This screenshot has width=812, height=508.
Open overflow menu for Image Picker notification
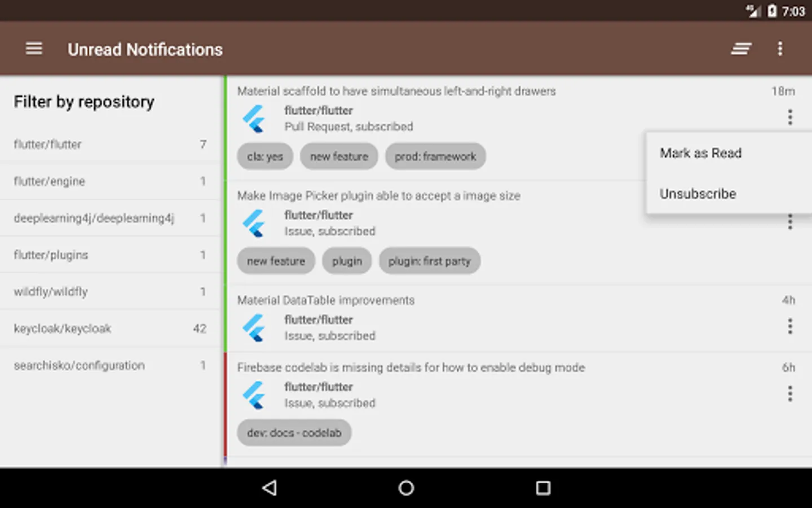(790, 222)
